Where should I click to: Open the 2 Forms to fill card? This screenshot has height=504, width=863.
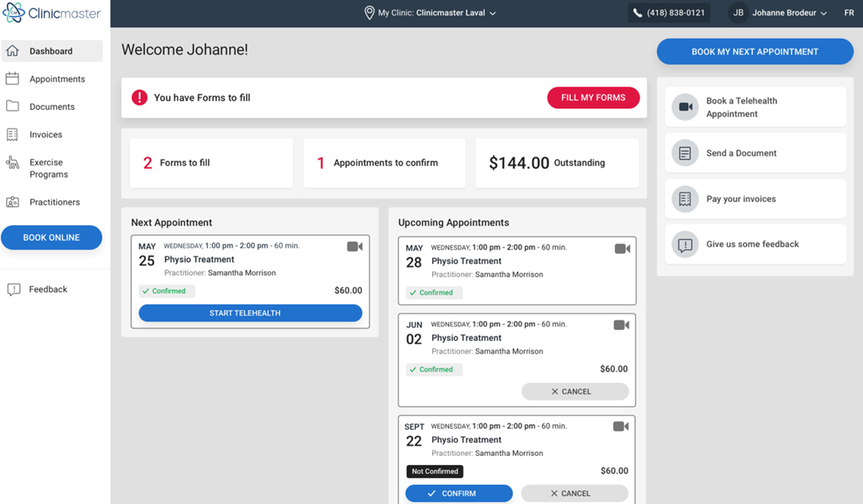click(x=211, y=163)
